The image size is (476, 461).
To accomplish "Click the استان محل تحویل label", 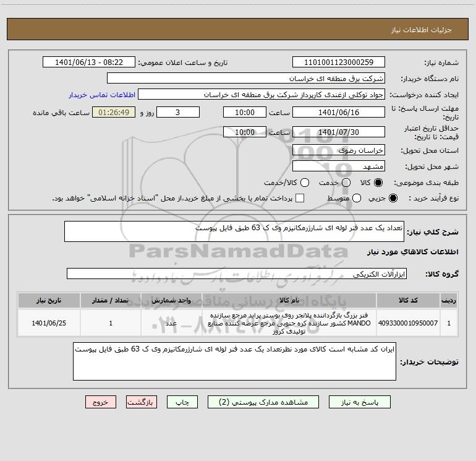I will 430,150.
